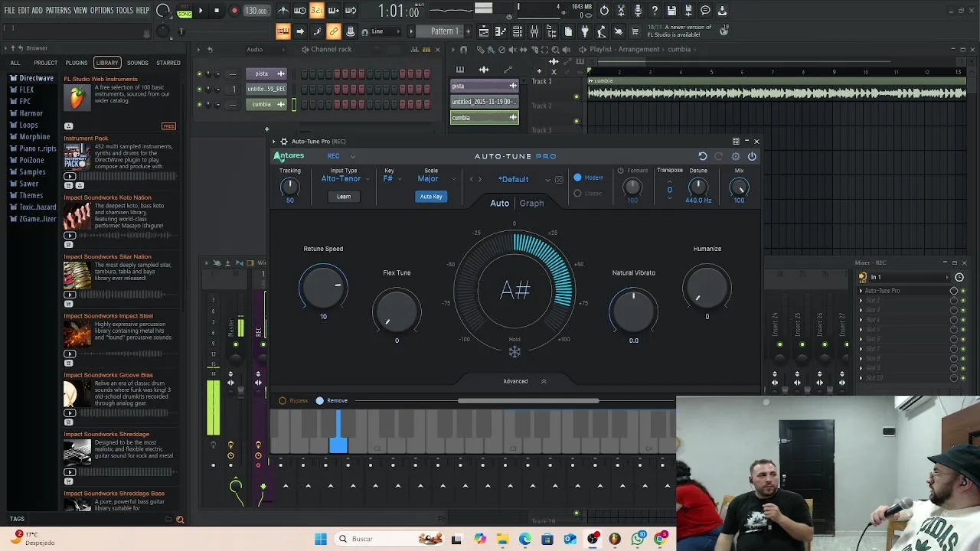980x551 pixels.
Task: Open the Scale Major dropdown
Action: [436, 179]
